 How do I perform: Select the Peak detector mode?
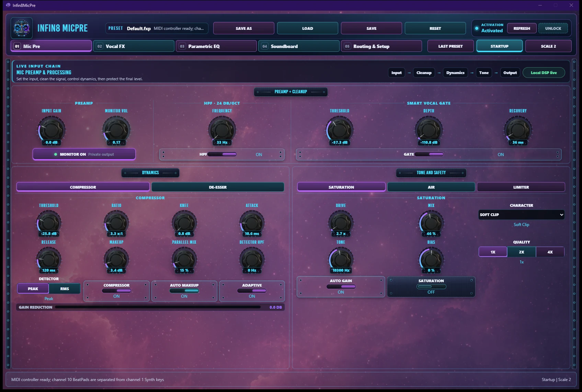[33, 289]
